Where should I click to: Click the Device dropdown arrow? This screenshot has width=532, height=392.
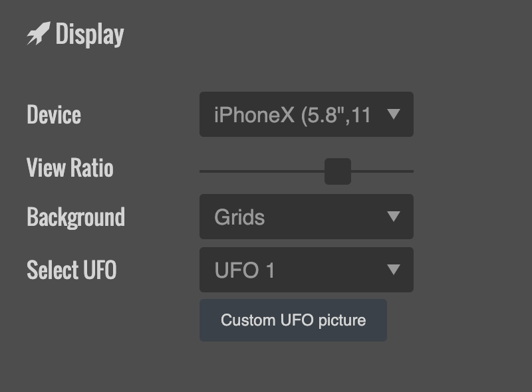394,114
